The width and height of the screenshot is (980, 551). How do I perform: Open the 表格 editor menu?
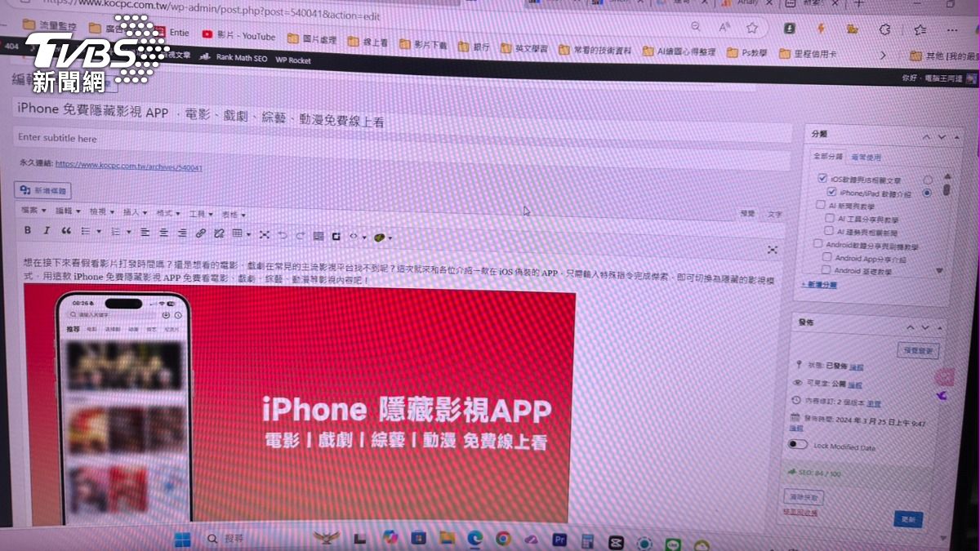[x=233, y=214]
